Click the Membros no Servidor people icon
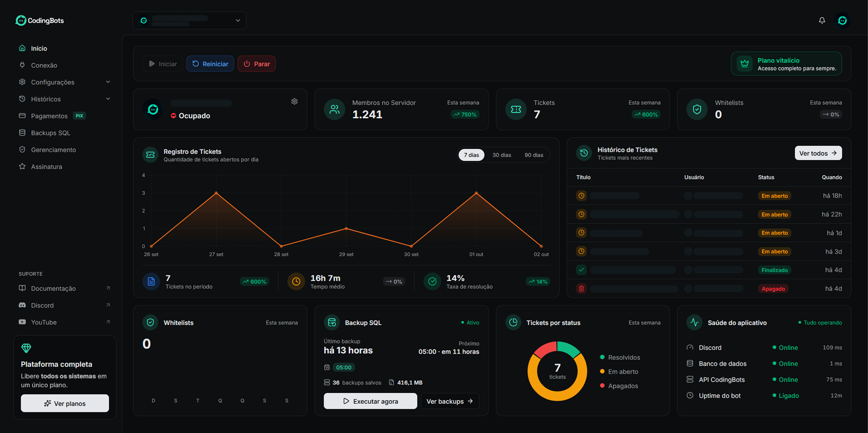 334,109
